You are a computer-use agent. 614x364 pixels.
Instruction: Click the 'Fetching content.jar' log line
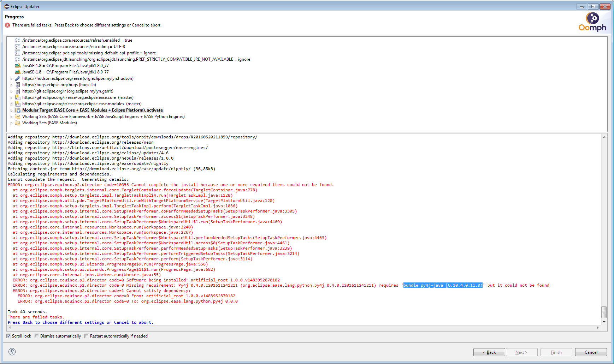click(111, 169)
